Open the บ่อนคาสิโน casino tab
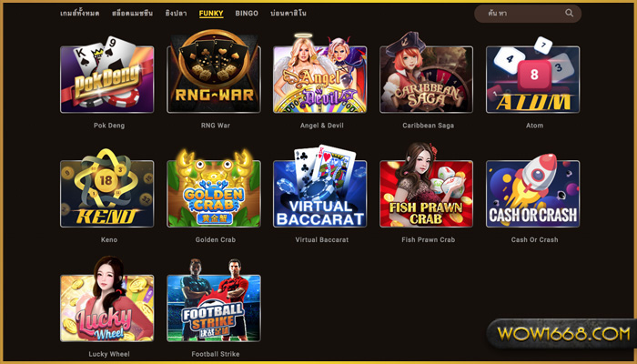The image size is (637, 364). click(x=288, y=13)
